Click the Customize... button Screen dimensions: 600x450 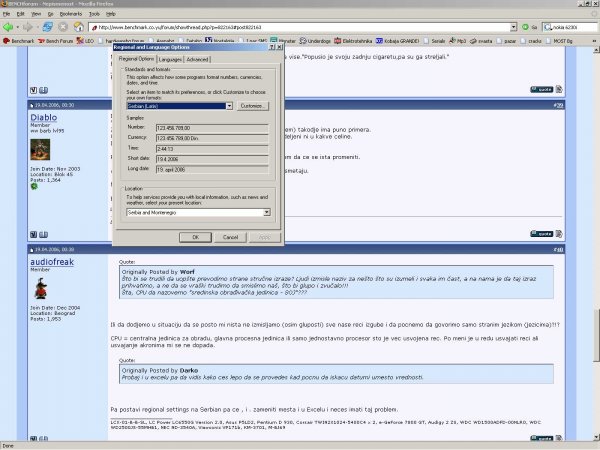(x=253, y=106)
